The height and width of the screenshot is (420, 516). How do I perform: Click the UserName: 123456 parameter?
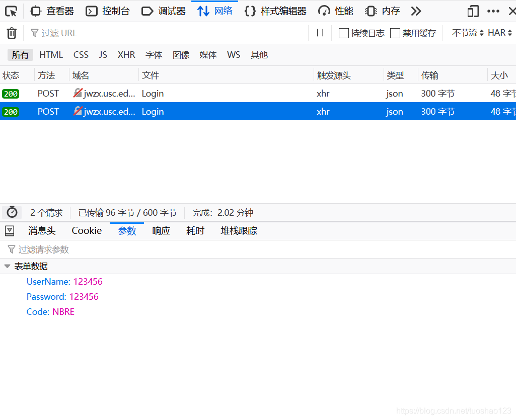tap(64, 282)
